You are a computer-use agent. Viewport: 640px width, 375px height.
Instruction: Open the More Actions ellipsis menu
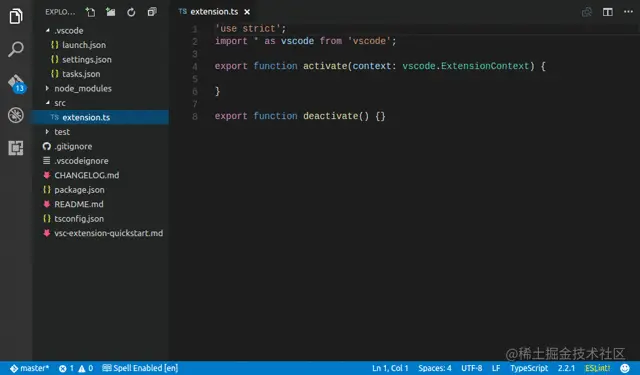click(628, 12)
